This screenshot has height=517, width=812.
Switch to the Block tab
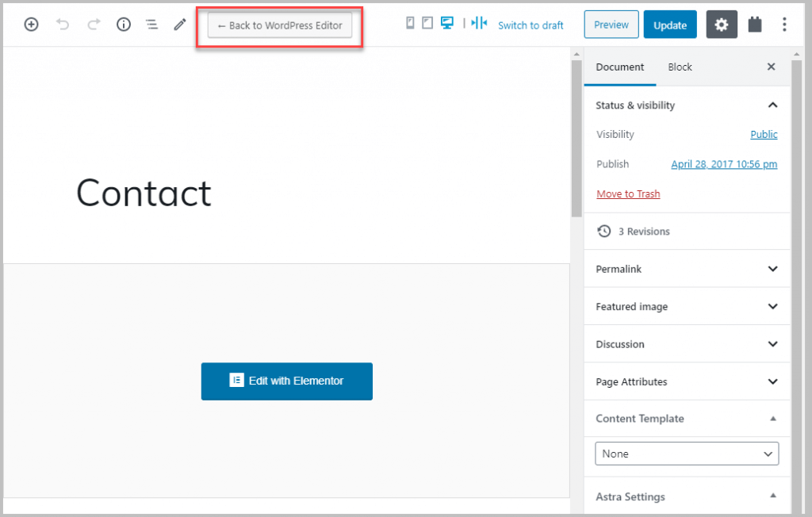pyautogui.click(x=680, y=67)
